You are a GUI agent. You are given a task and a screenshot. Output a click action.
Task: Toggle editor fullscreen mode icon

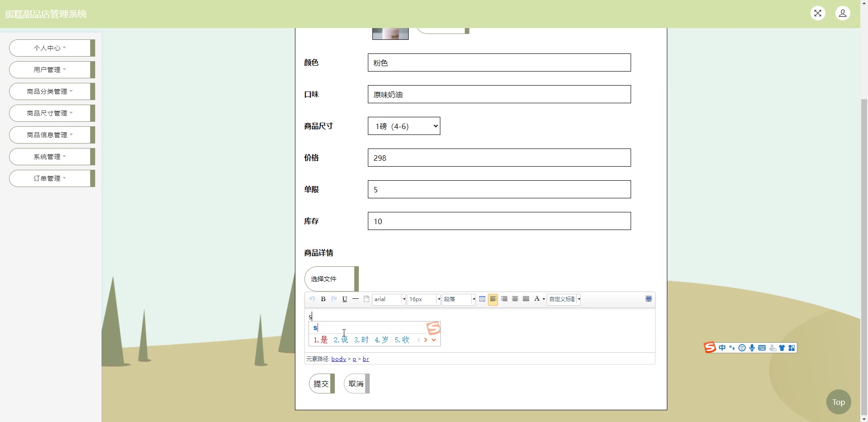[649, 299]
